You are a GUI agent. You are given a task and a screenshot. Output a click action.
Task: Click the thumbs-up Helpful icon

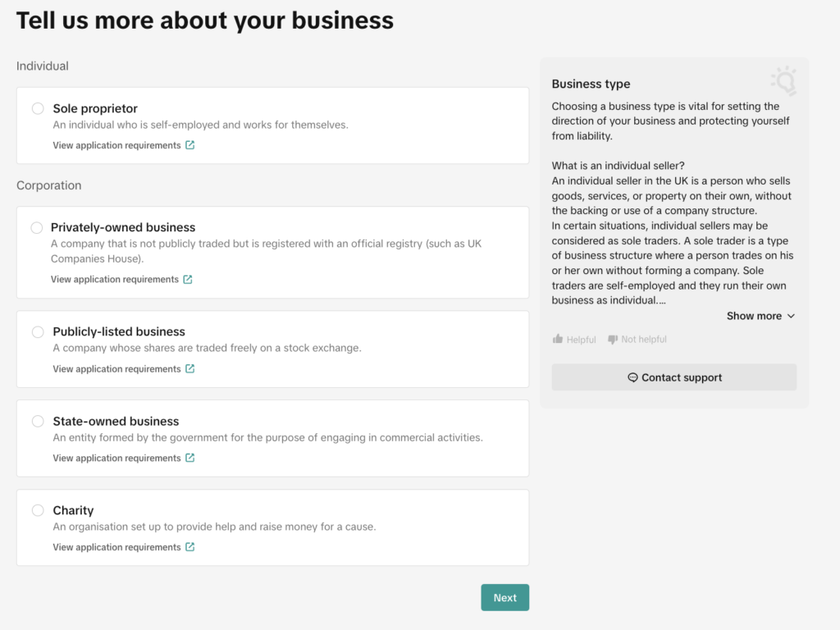point(558,340)
